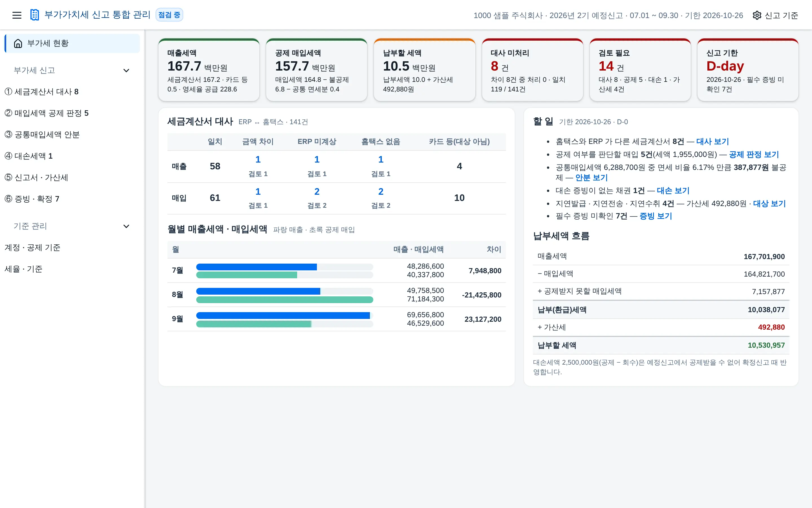Click the 납부(환급)세액 10,038,077 value
Screen dimensions: 812x508
[x=766, y=310]
